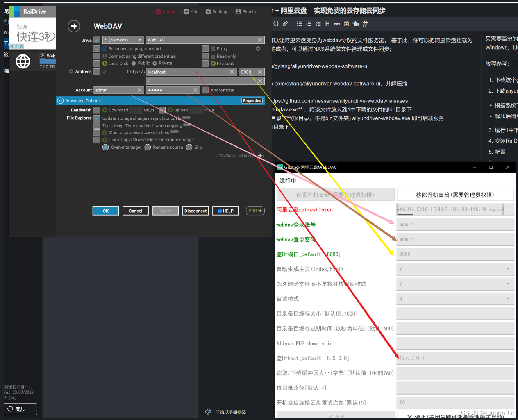Viewport: 518px width, 420px height.
Task: Select the Rename source radio button
Action: pos(148,147)
